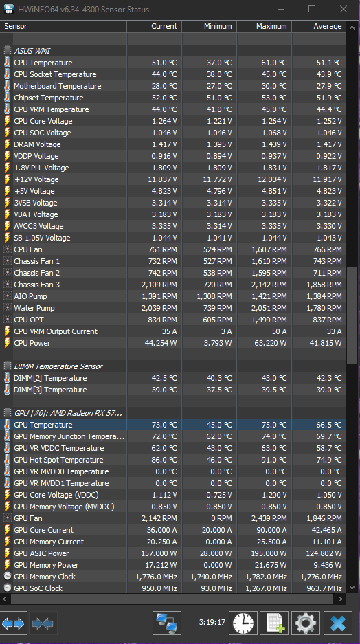The width and height of the screenshot is (360, 644).
Task: Select the GPU Memory Junction Temperature row
Action: [x=173, y=436]
